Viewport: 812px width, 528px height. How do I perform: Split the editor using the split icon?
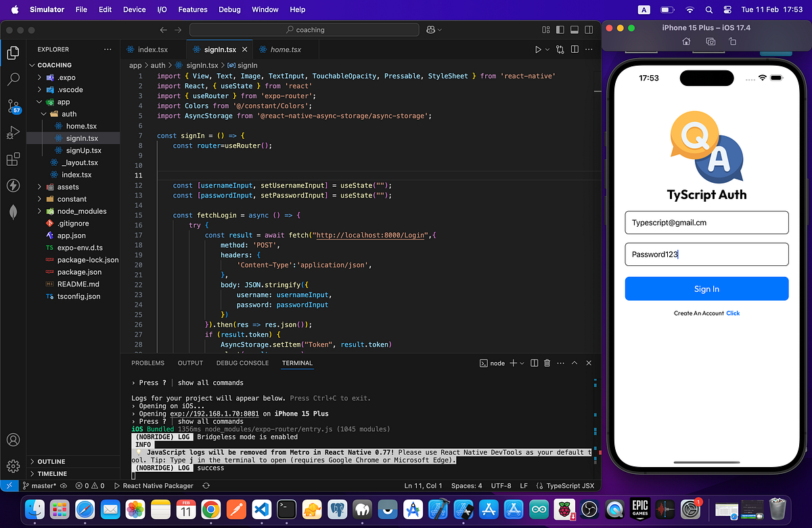(576, 49)
